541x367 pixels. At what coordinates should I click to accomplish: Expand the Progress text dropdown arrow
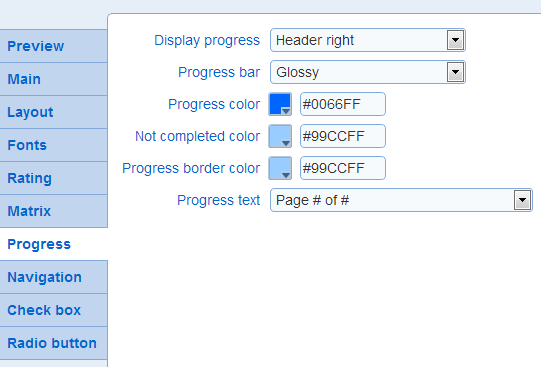point(522,200)
